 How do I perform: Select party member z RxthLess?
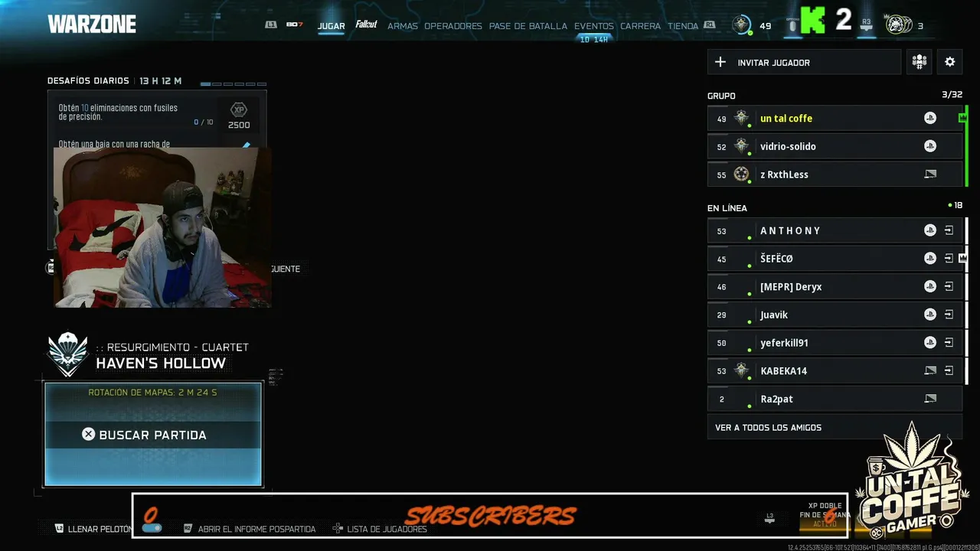835,174
